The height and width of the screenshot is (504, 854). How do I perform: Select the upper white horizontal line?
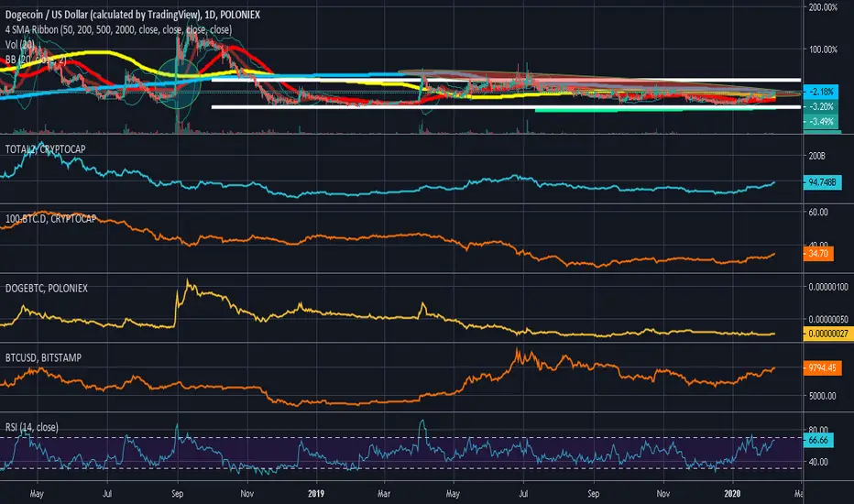point(506,80)
